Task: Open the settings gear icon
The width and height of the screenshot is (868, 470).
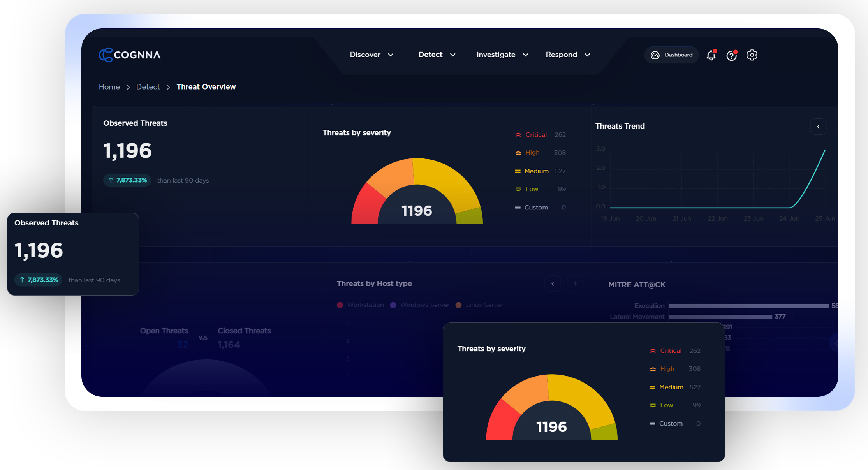Action: [x=752, y=55]
